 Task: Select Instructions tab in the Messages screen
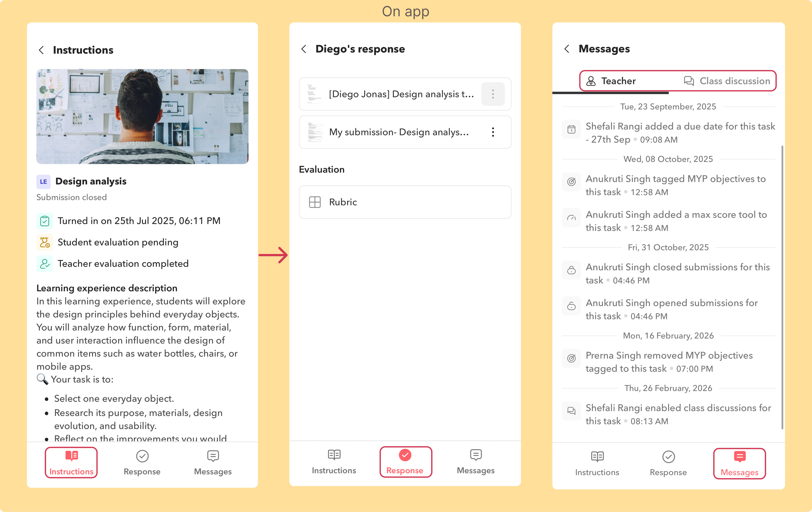pos(597,464)
